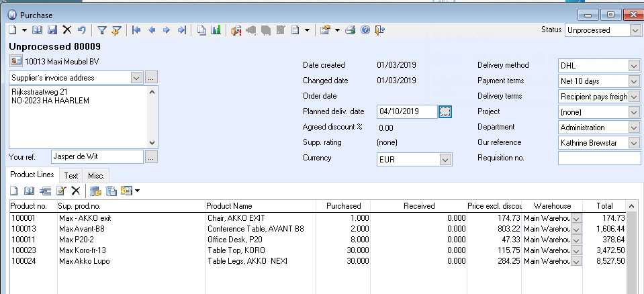This screenshot has height=294, width=644.
Task: Click the Purchased column header
Action: point(343,205)
